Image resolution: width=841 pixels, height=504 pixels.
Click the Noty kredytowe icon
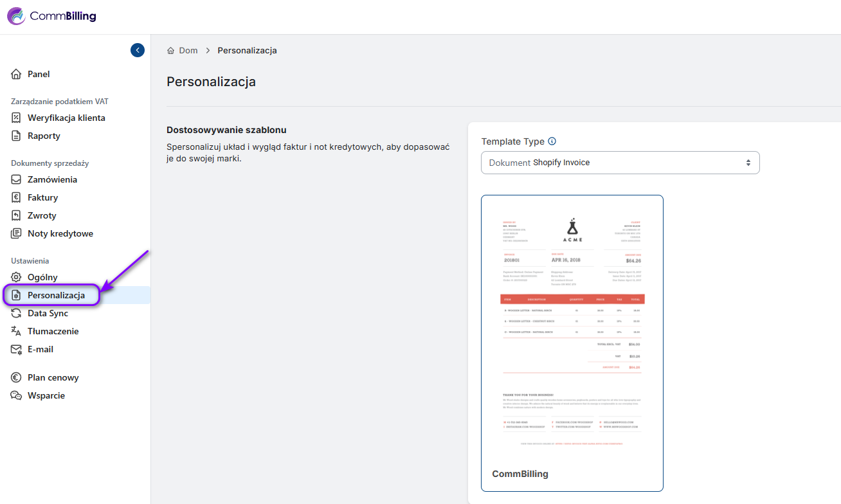click(x=17, y=233)
